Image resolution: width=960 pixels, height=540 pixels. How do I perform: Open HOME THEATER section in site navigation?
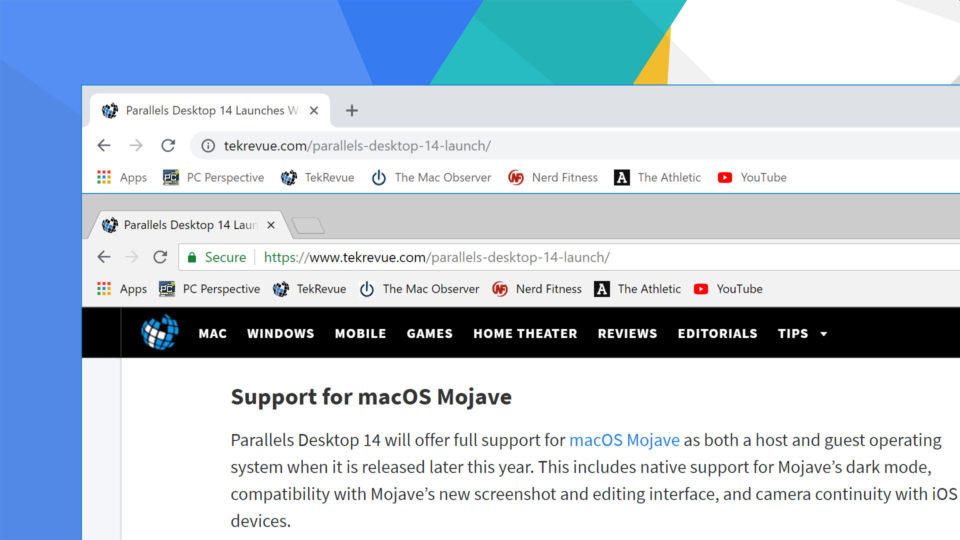point(525,334)
